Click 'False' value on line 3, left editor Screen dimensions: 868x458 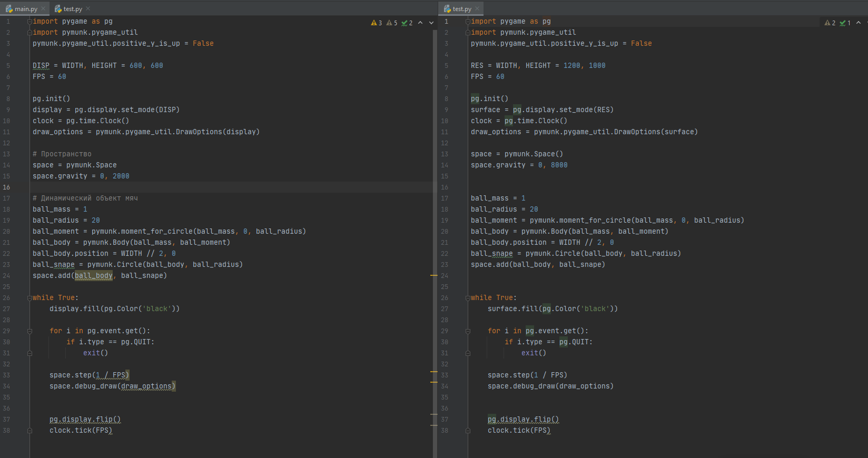(x=203, y=44)
